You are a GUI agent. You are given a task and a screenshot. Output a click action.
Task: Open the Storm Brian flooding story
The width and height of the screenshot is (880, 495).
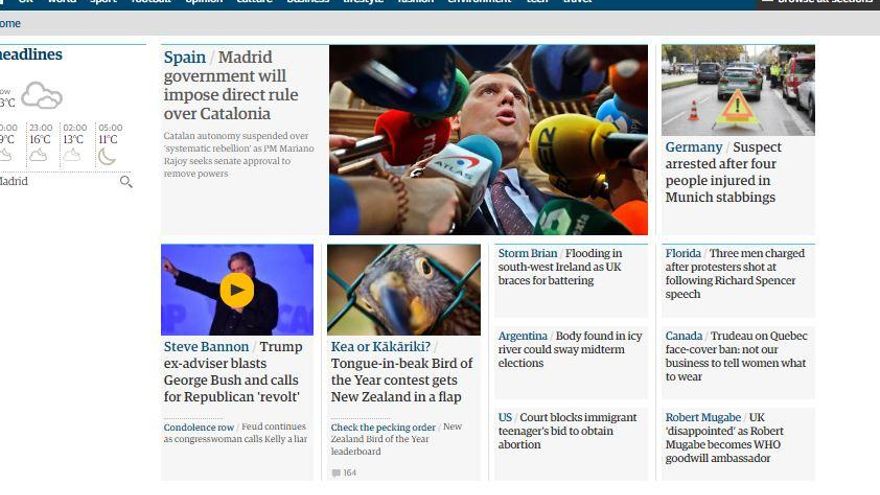(560, 267)
